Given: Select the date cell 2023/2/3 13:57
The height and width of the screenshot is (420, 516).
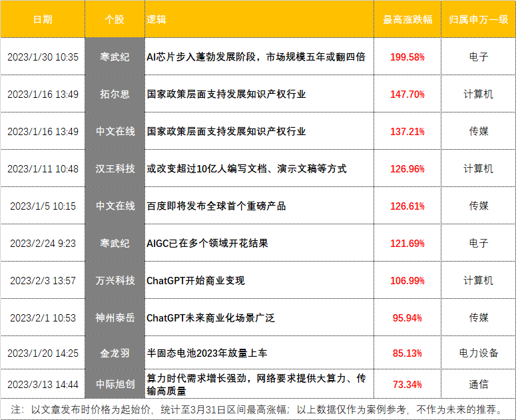Looking at the screenshot, I should pos(43,281).
